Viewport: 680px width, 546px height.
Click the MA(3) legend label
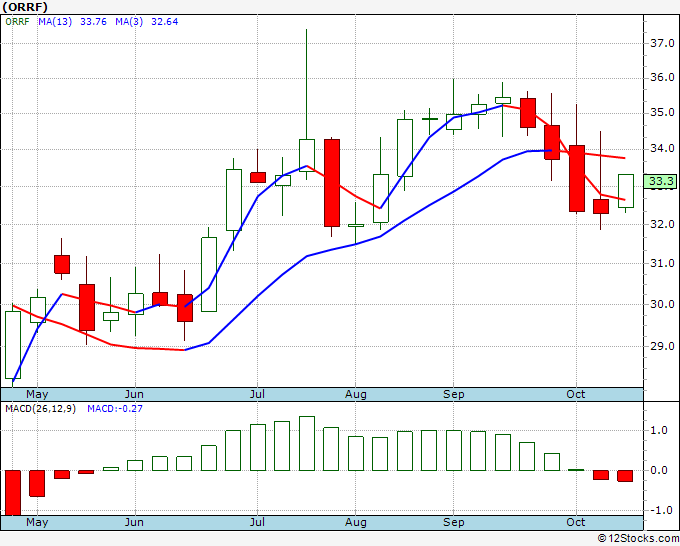pyautogui.click(x=129, y=22)
